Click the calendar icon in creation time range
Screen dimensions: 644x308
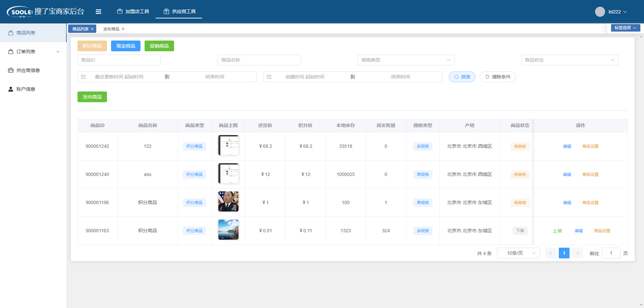(x=269, y=77)
